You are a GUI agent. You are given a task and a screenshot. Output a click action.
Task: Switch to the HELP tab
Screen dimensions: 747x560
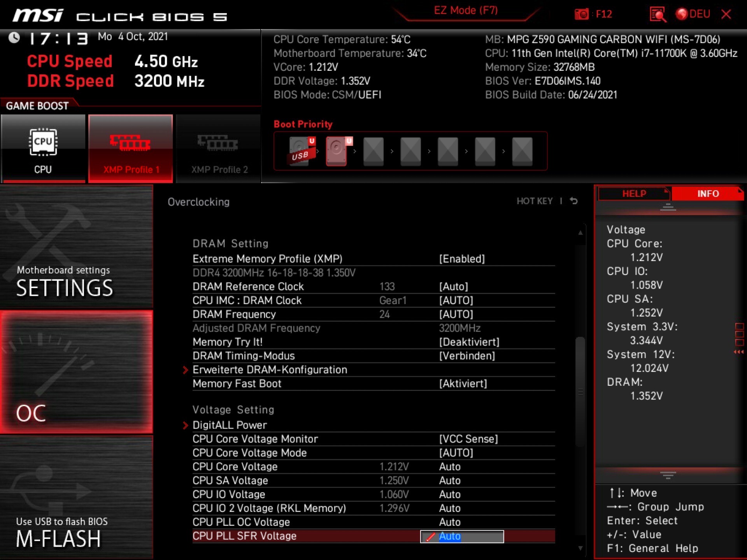(634, 194)
